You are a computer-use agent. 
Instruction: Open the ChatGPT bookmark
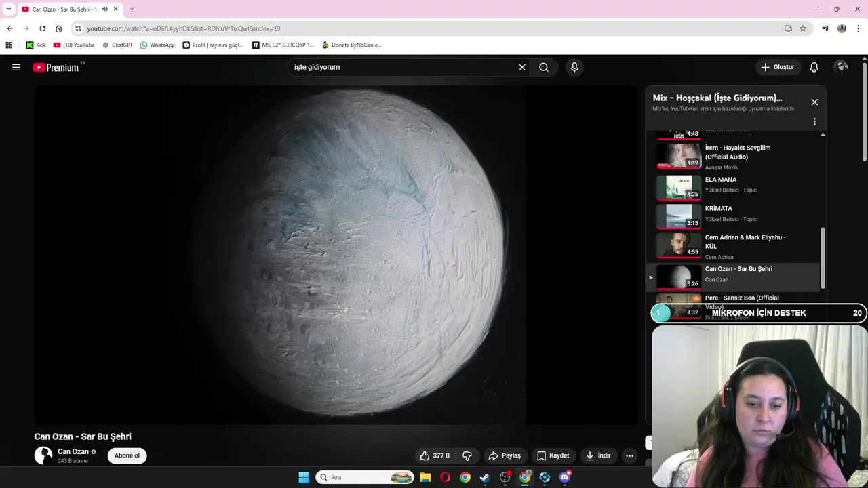point(117,45)
